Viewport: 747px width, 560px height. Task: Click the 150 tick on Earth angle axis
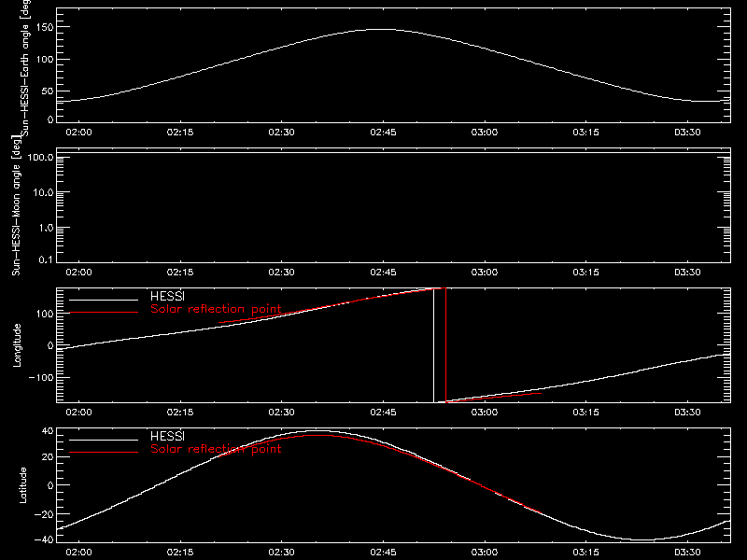coord(45,28)
